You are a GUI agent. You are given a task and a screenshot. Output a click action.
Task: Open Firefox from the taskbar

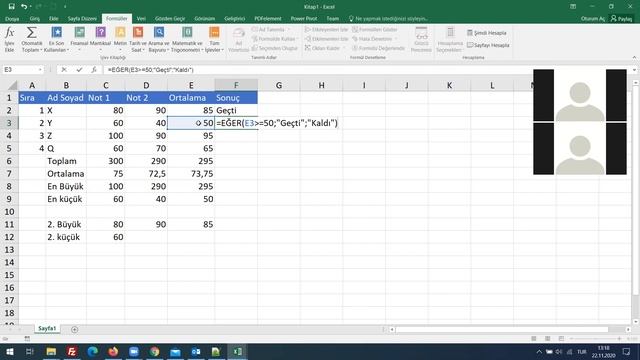[x=113, y=351]
